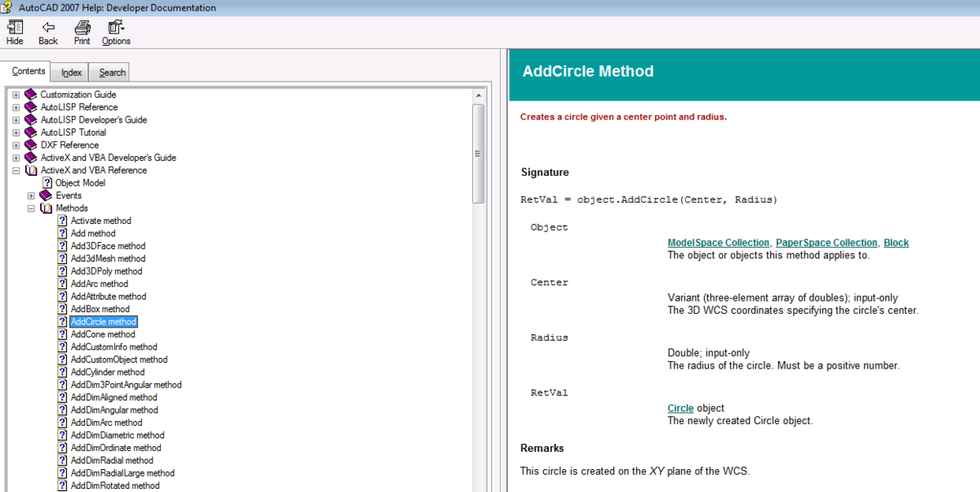Select the AddArc method topic
980x492 pixels.
point(98,284)
